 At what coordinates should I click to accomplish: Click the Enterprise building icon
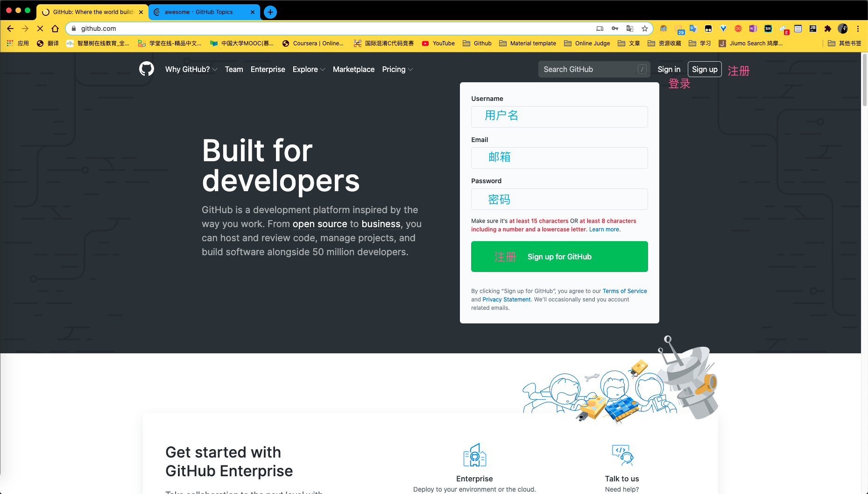[474, 455]
